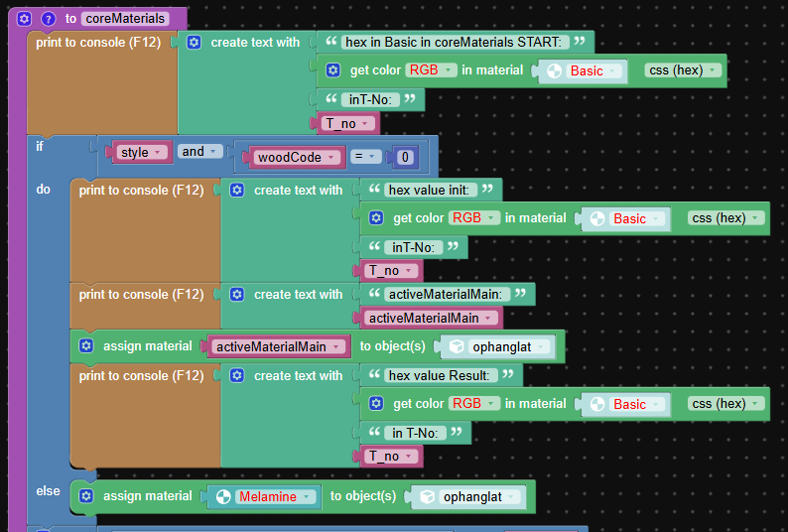Open gear settings on else assign material block
The width and height of the screenshot is (788, 532).
pyautogui.click(x=86, y=496)
